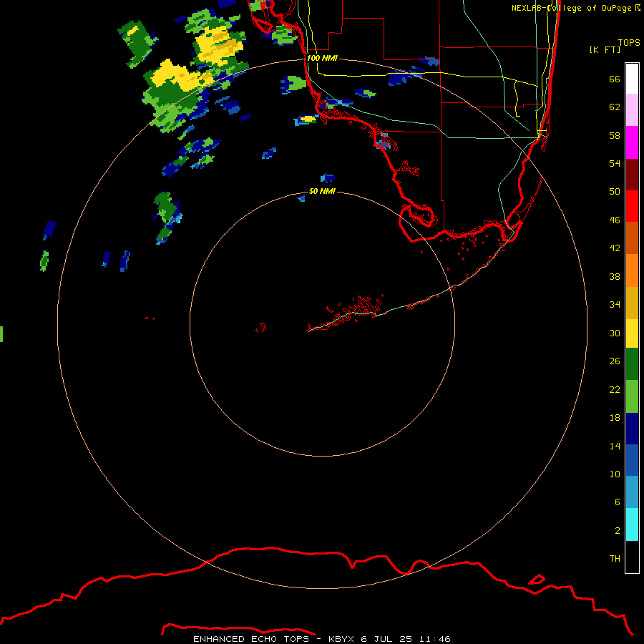This screenshot has height=644, width=644.
Task: Click the navy blue legend swatch
Action: (632, 429)
